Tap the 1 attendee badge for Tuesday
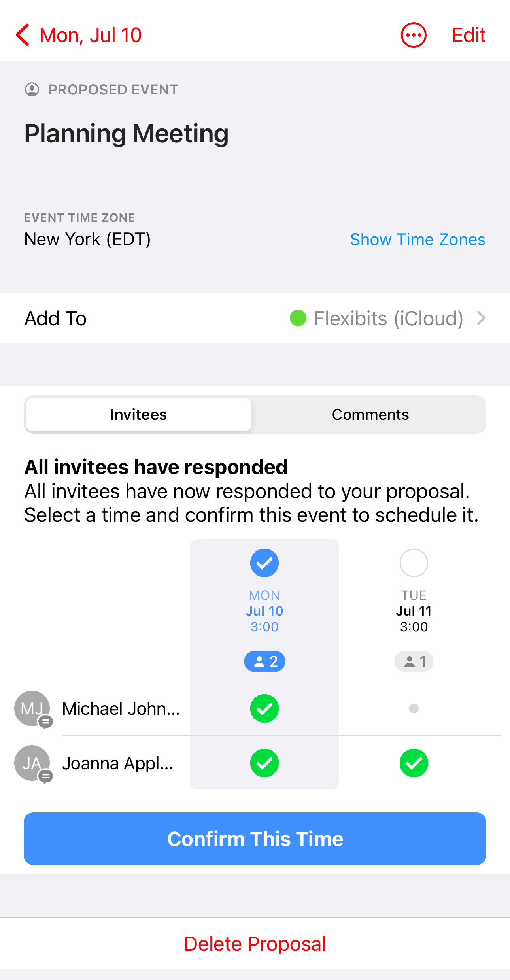The width and height of the screenshot is (510, 980). coord(414,661)
